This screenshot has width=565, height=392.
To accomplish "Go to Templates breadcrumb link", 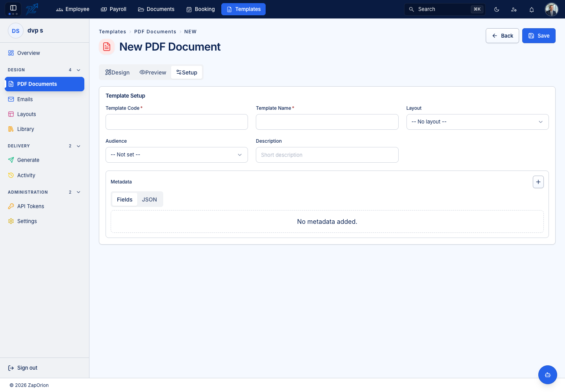I will click(x=113, y=32).
